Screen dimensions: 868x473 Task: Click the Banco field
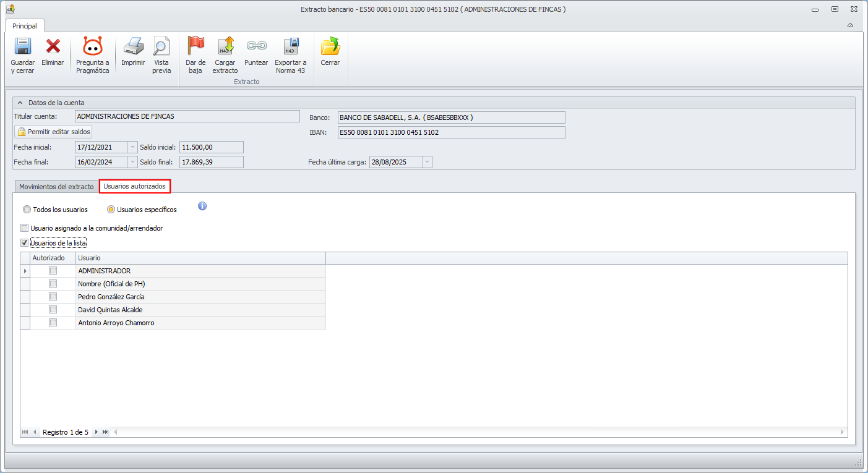451,117
